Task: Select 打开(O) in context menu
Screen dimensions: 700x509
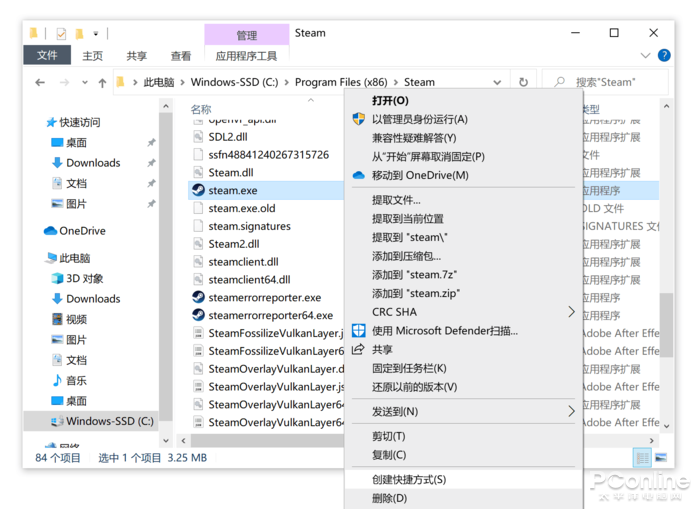Action: (463, 100)
